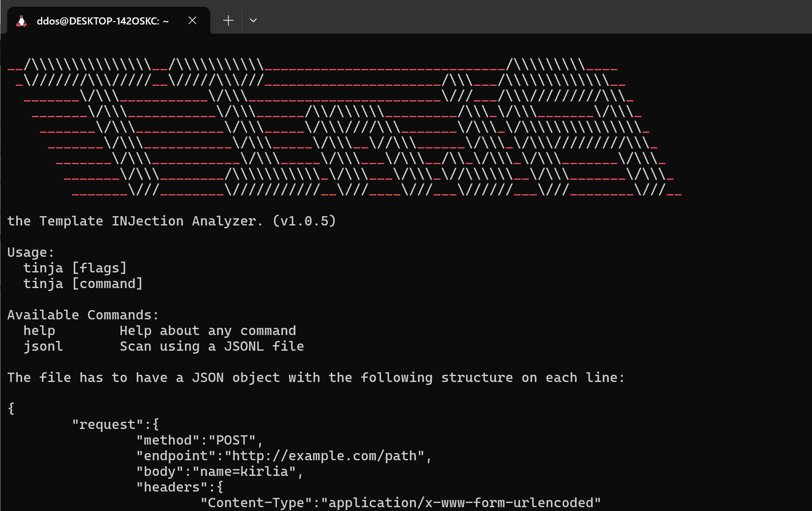Click the Linux penguin tab icon
This screenshot has height=511, width=812.
[22, 21]
